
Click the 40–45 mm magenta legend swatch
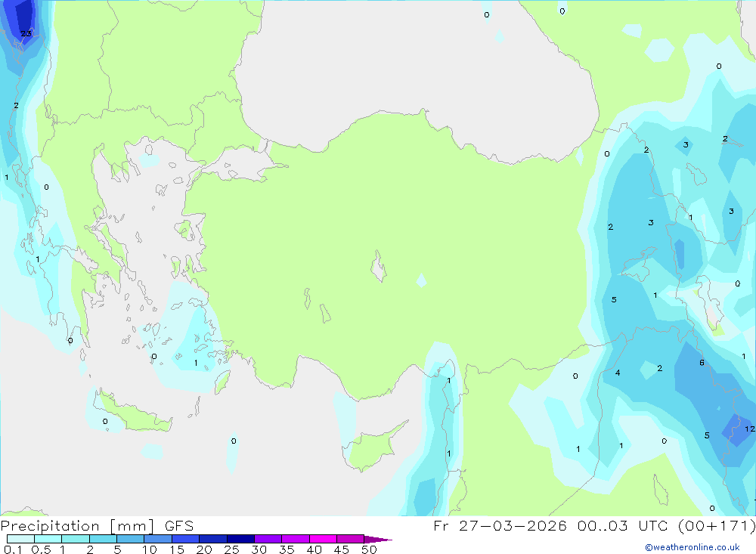pyautogui.click(x=323, y=539)
